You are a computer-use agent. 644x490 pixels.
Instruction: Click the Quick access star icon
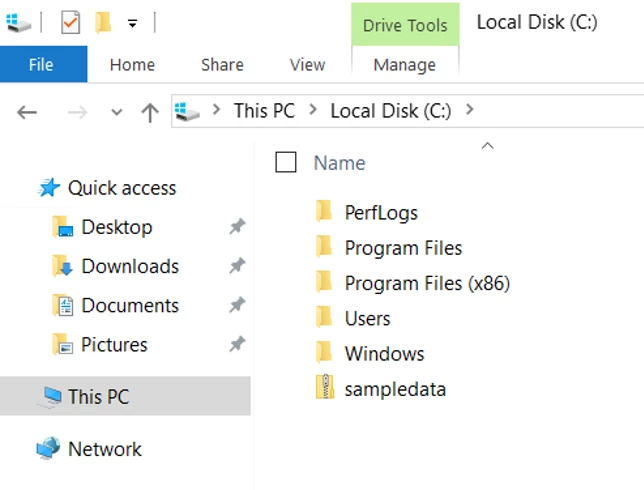coord(49,188)
